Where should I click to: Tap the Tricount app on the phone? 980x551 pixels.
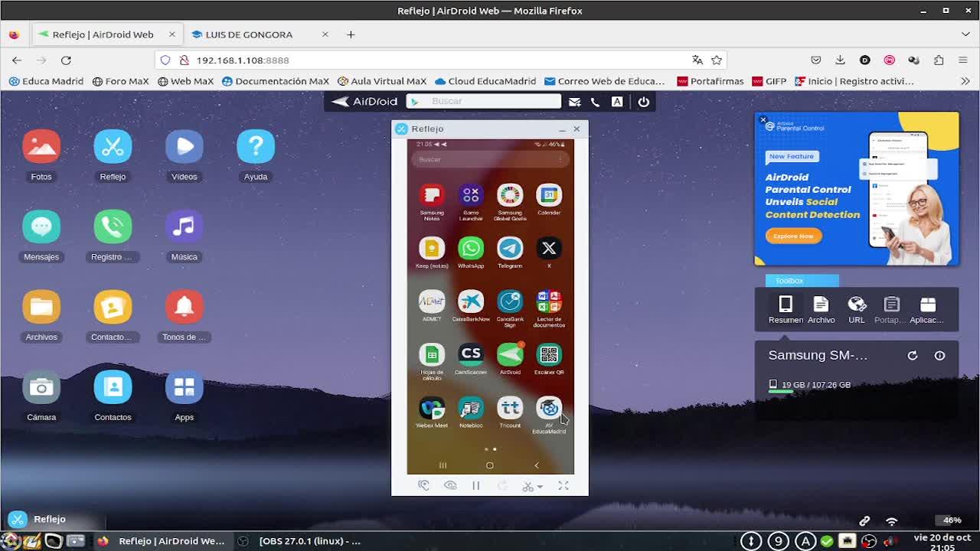point(510,408)
